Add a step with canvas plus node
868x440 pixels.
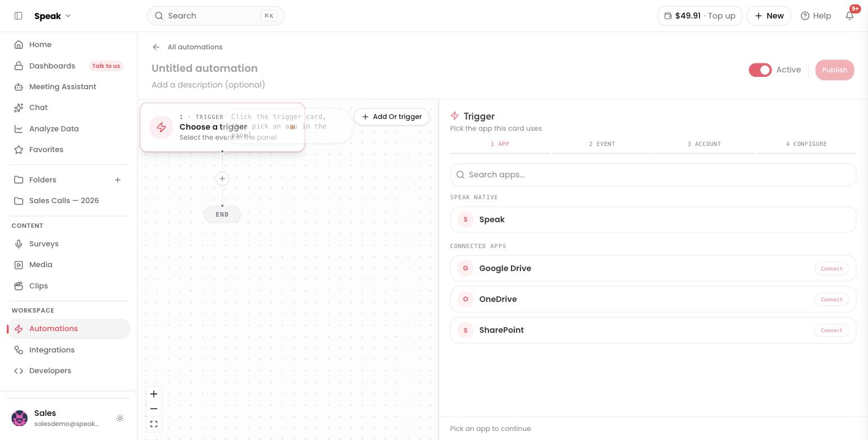coord(222,178)
